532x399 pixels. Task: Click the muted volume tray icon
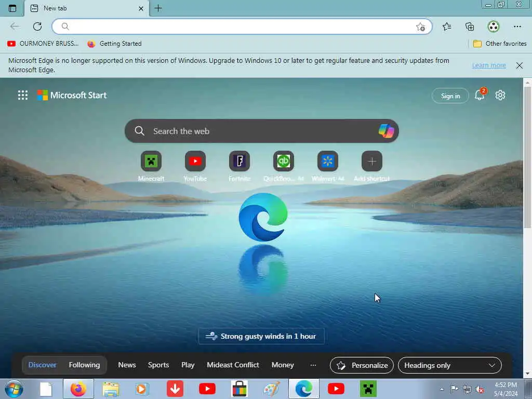480,389
